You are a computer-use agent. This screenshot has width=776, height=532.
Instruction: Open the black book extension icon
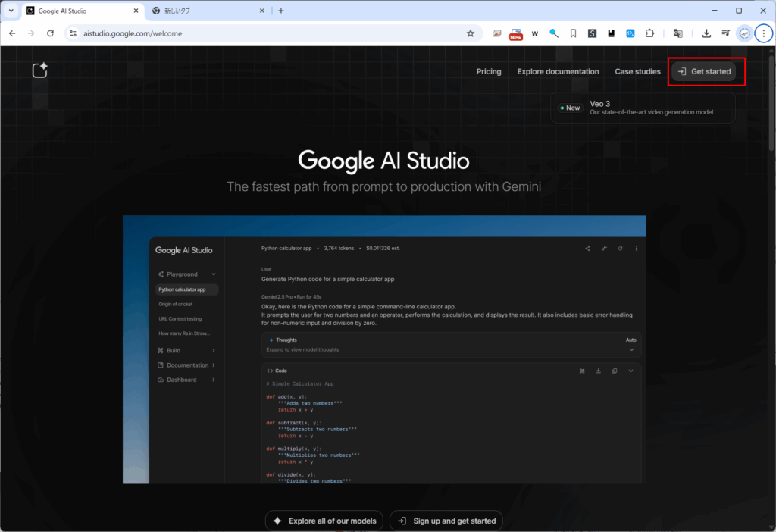click(612, 33)
